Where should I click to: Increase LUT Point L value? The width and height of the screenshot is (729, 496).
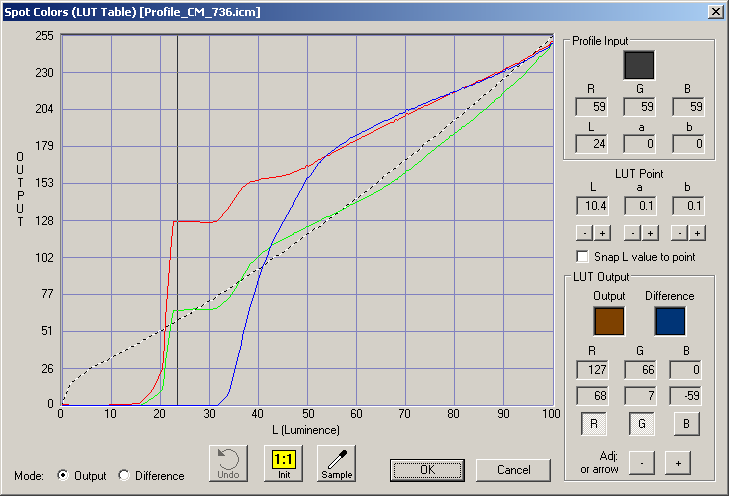(x=602, y=233)
